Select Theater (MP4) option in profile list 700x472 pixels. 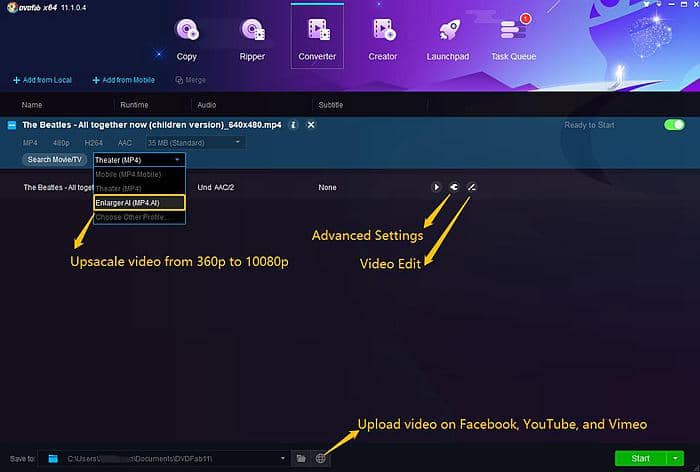pyautogui.click(x=139, y=188)
